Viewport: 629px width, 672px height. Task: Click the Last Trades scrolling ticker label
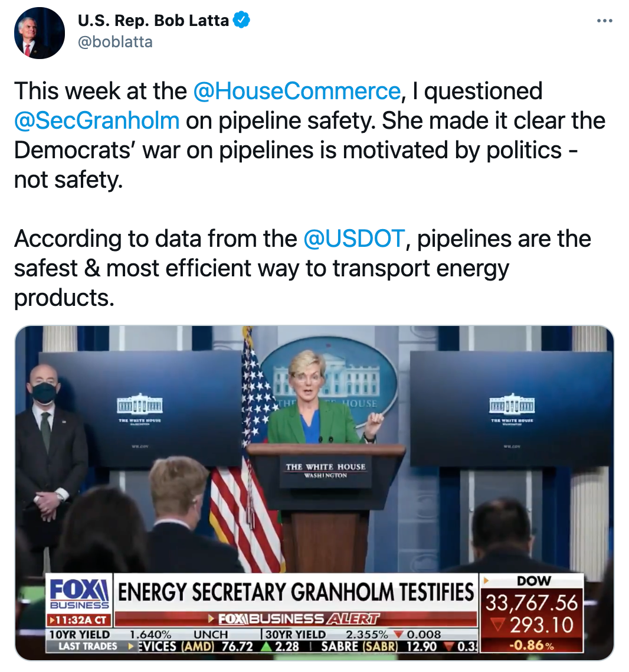click(89, 647)
